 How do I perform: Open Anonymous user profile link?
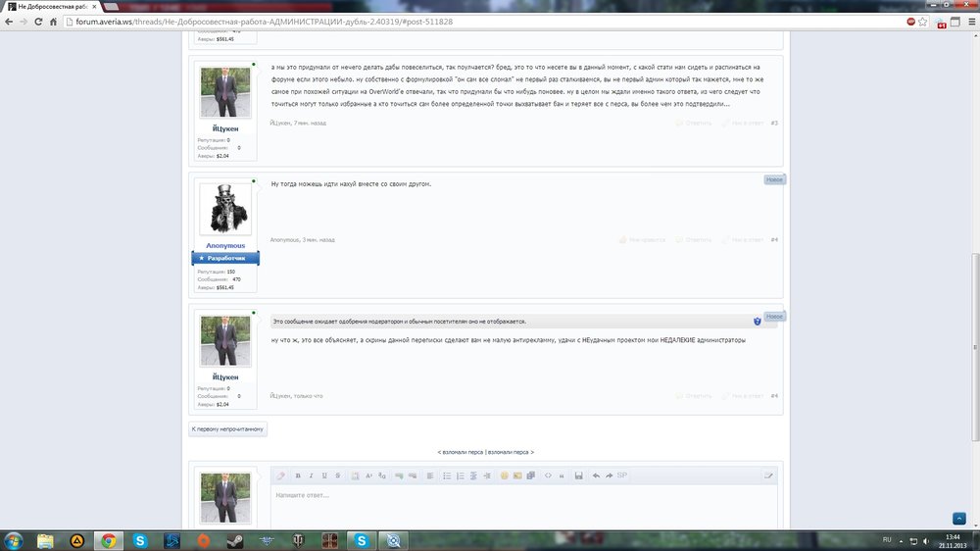coord(225,245)
